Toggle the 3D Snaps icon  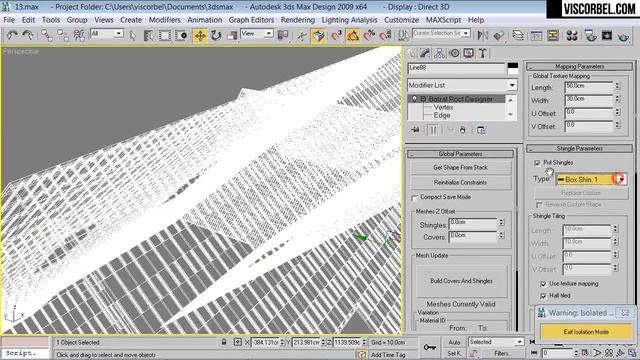(x=336, y=36)
